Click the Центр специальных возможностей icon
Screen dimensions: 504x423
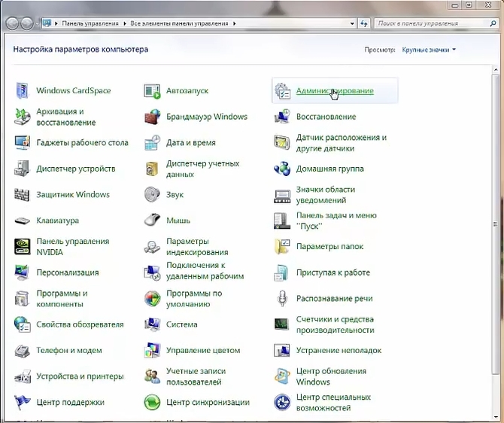(x=282, y=403)
